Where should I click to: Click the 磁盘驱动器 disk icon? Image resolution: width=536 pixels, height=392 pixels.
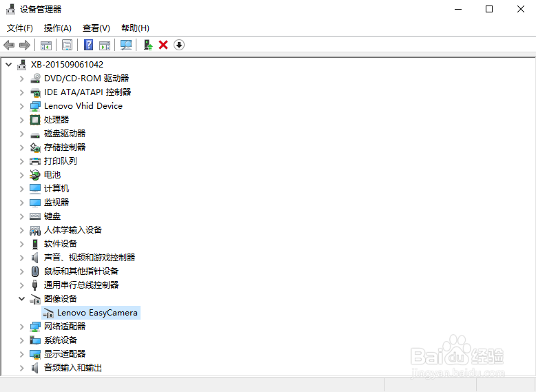[x=35, y=134]
